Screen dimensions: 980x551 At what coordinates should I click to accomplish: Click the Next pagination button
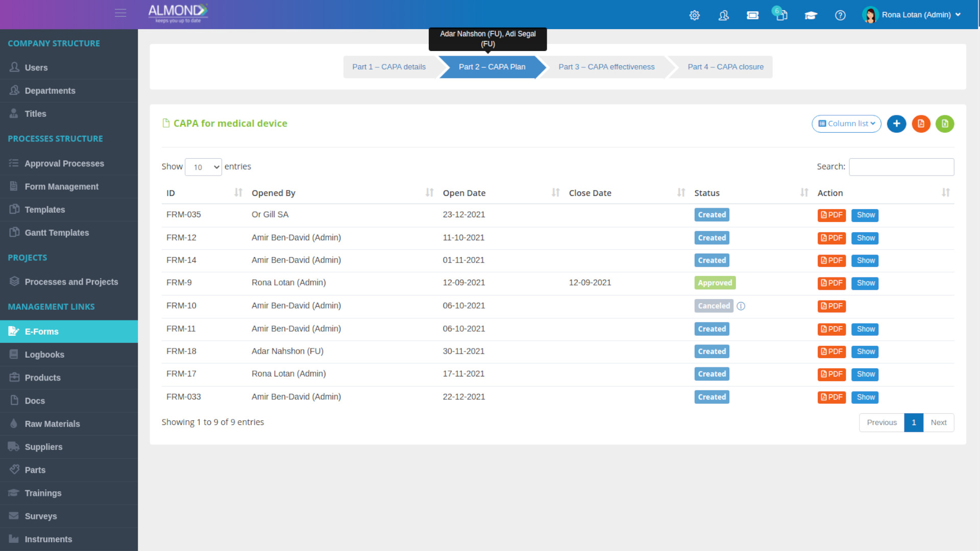(938, 422)
